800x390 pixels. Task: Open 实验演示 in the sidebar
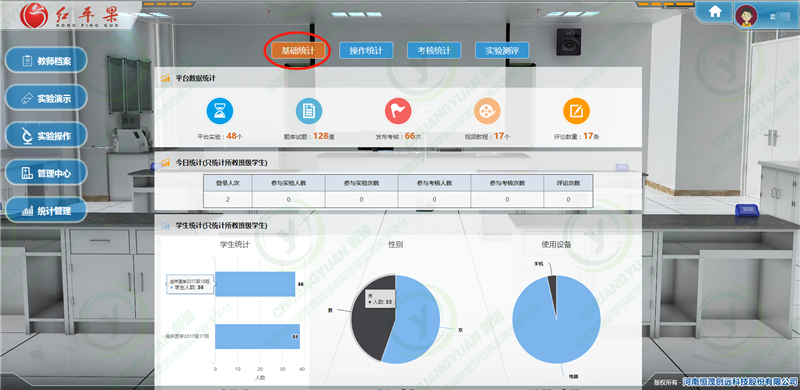pyautogui.click(x=46, y=99)
